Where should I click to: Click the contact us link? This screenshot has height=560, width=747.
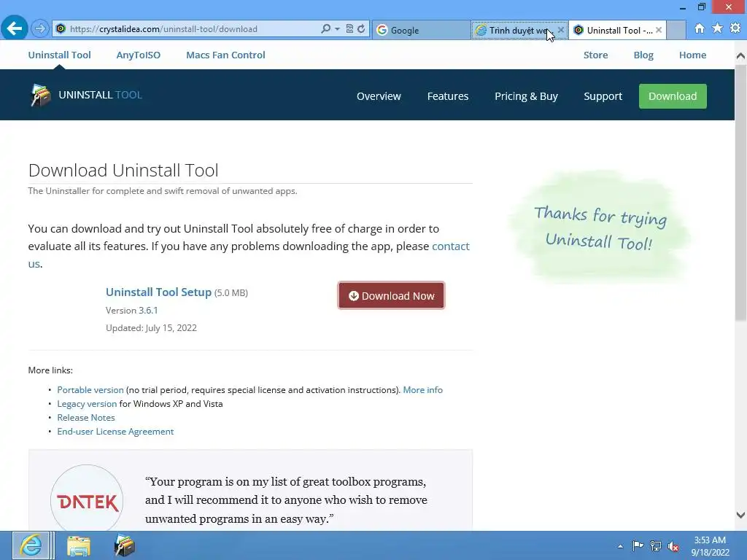[x=450, y=246]
